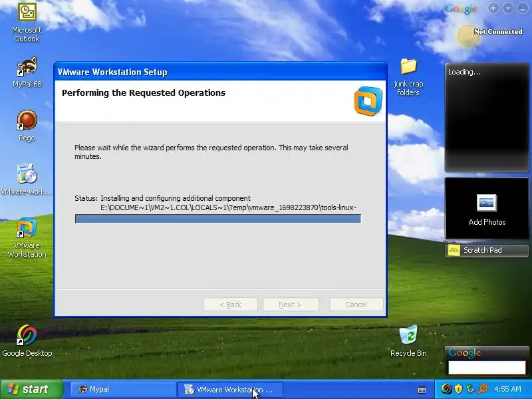This screenshot has width=532, height=399.
Task: Click the orange magnifier tray icon
Action: (x=483, y=389)
